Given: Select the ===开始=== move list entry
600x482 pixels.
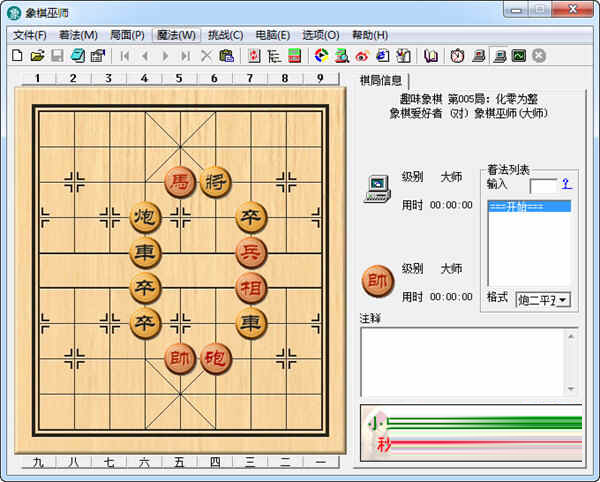Looking at the screenshot, I should [x=528, y=207].
